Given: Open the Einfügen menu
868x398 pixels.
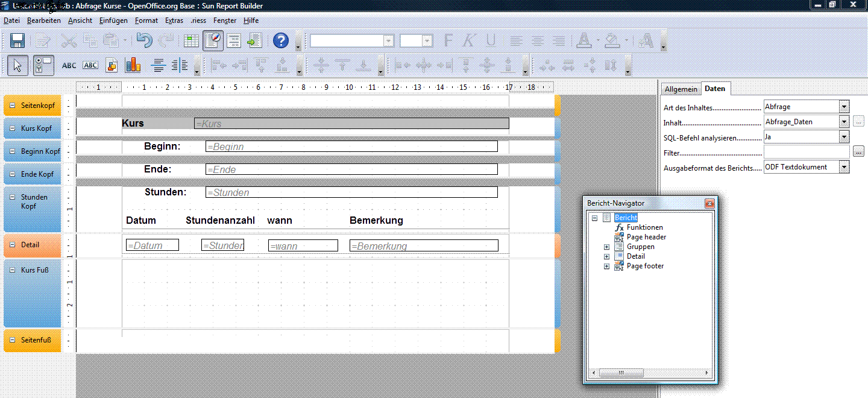Looking at the screenshot, I should 113,21.
